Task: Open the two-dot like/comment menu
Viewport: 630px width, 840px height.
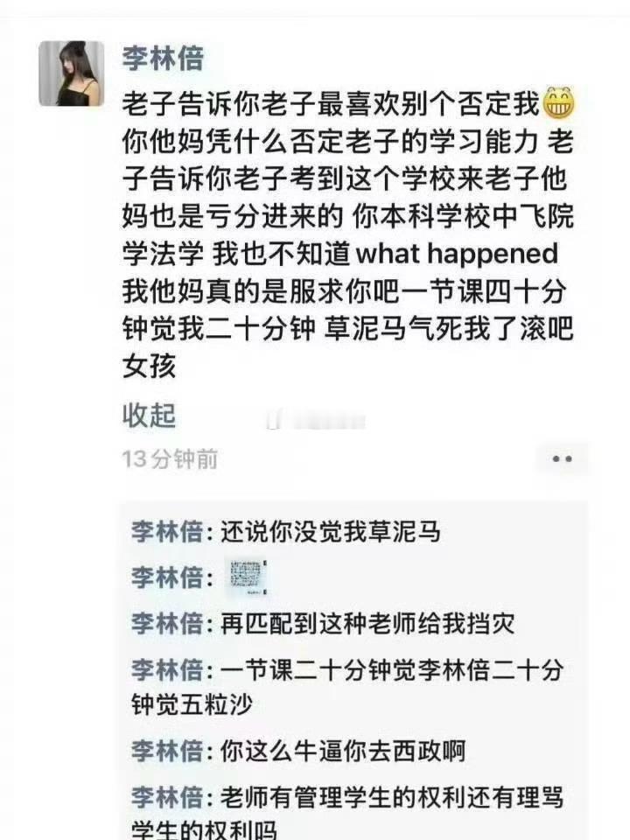Action: coord(562,459)
